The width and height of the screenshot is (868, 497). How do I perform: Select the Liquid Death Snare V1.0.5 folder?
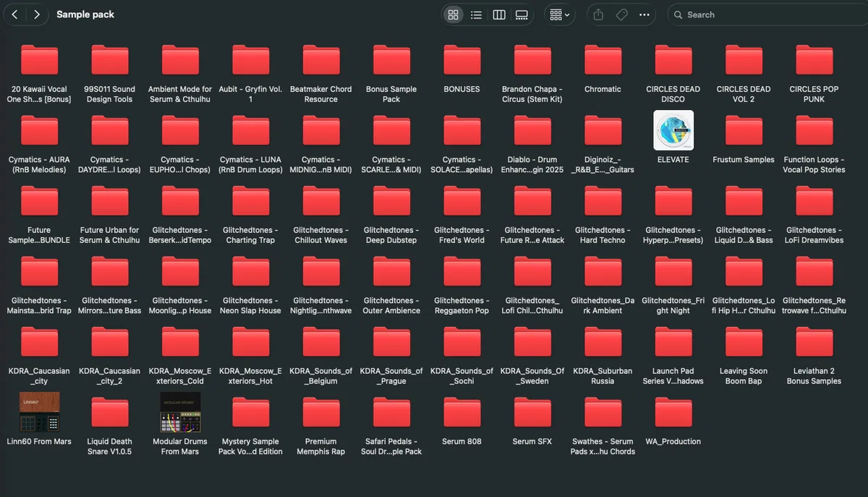click(109, 413)
